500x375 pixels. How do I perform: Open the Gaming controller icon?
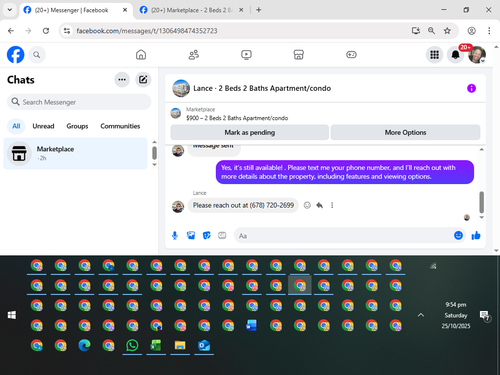[x=351, y=55]
